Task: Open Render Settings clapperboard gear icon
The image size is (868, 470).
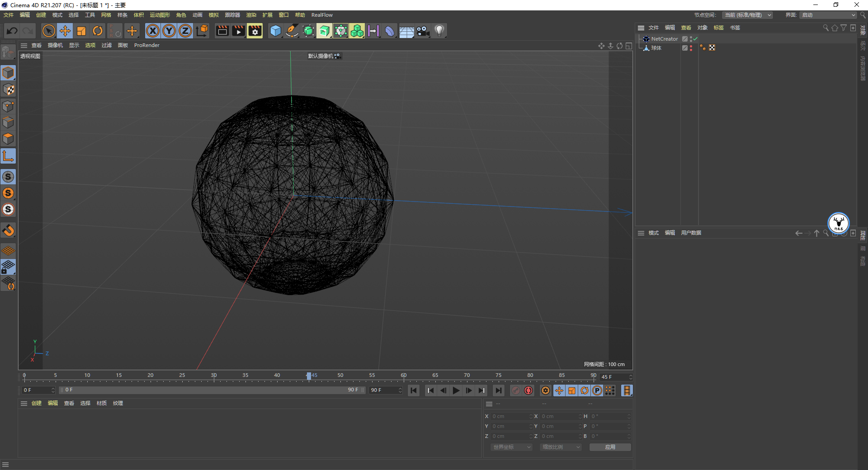Action: 255,31
